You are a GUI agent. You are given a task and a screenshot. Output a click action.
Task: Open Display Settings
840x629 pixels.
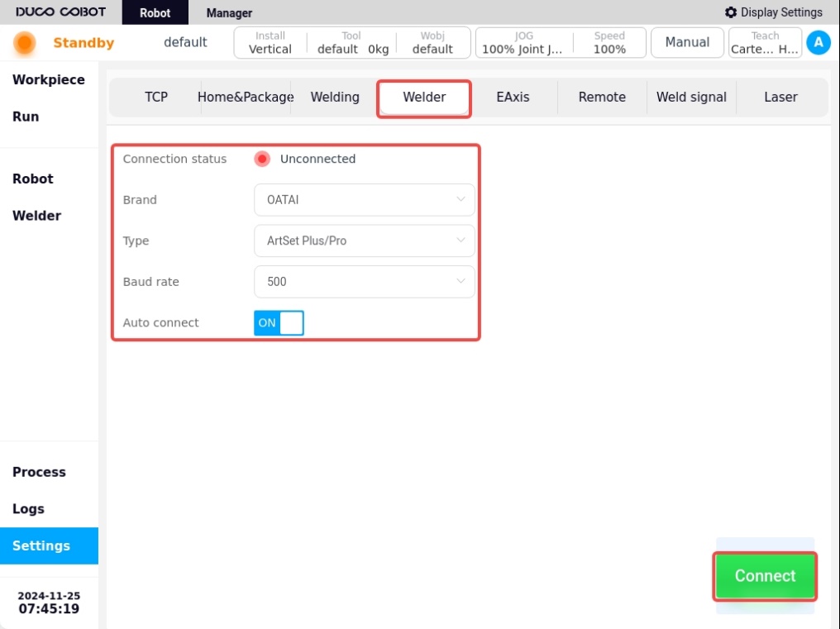[x=774, y=12]
